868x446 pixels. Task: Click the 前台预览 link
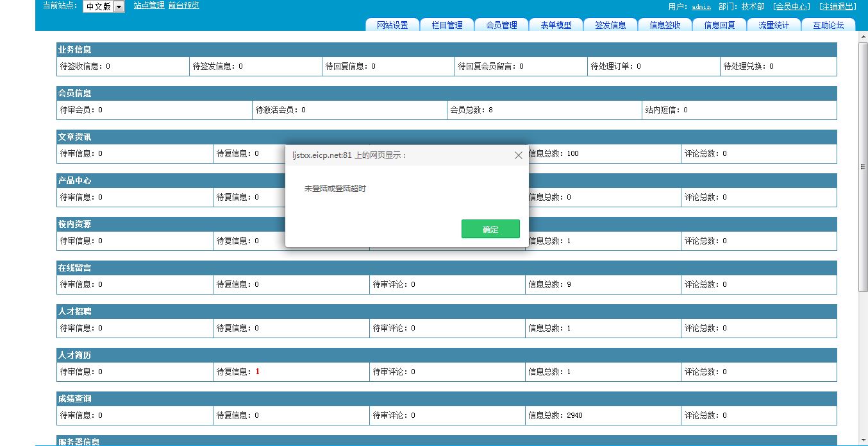(183, 6)
